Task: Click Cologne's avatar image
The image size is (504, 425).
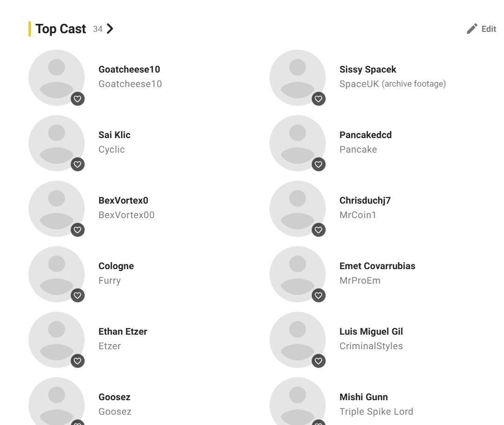Action: (x=57, y=274)
